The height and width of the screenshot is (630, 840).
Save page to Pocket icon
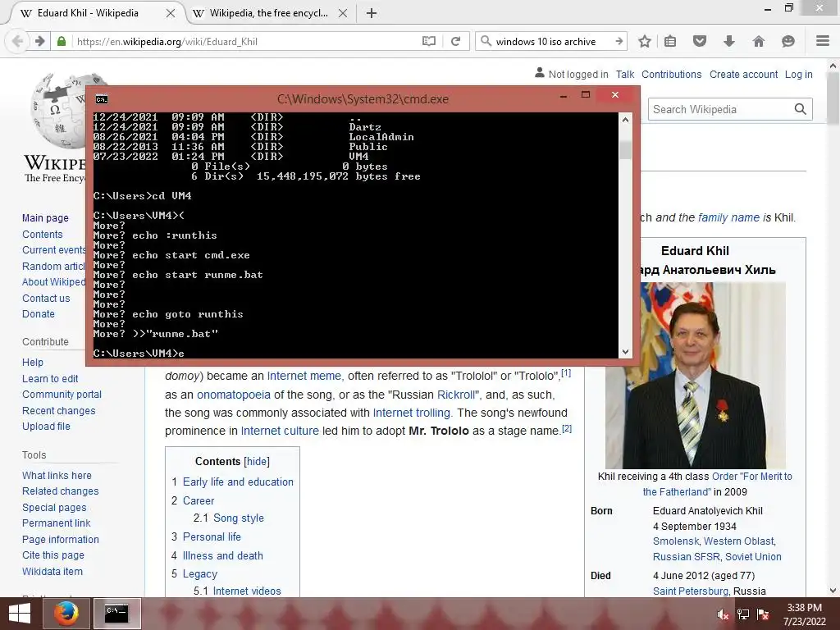(x=700, y=41)
